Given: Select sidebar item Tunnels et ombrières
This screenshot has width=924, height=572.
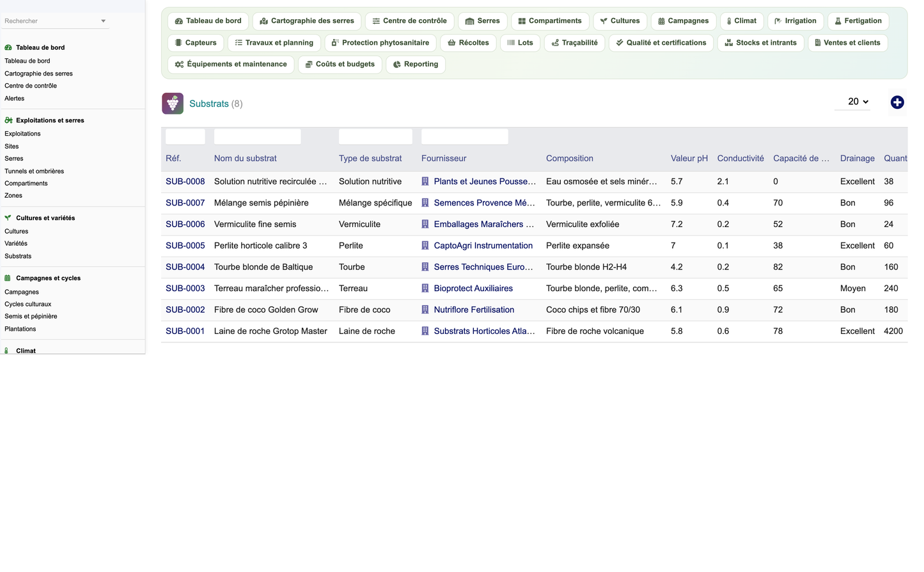Looking at the screenshot, I should (34, 171).
